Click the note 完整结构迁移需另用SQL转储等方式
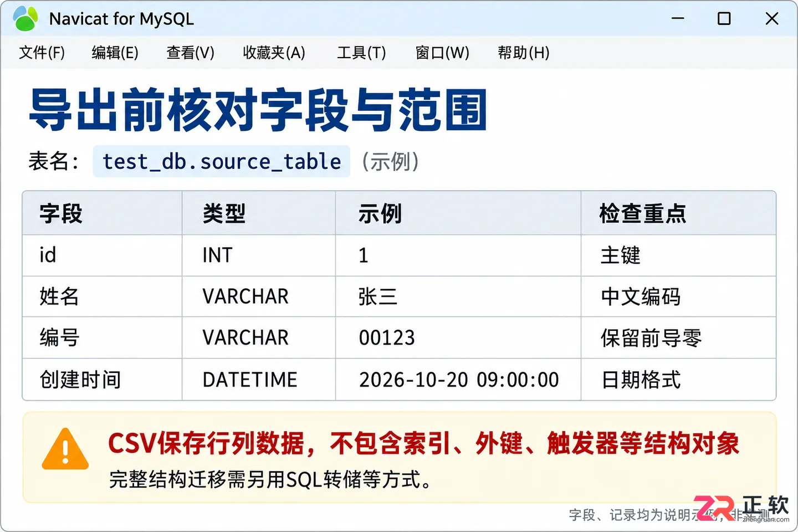Image resolution: width=798 pixels, height=532 pixels. 270,479
